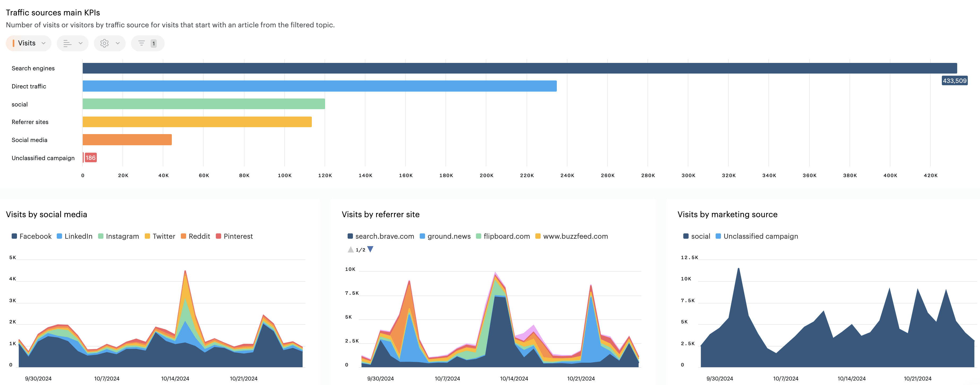
Task: Open the Visits metric dropdown
Action: coord(29,43)
